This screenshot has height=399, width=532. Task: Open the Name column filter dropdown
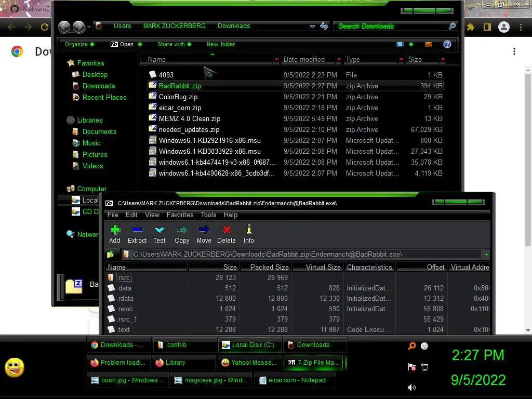276,59
